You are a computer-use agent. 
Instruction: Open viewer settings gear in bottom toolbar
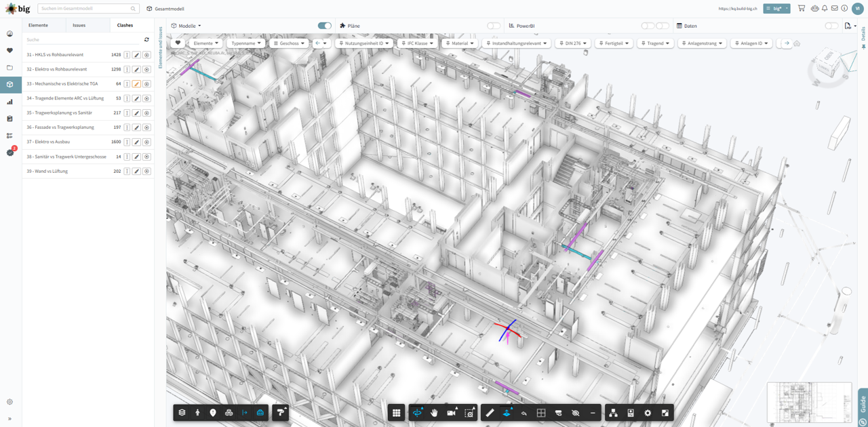(648, 413)
